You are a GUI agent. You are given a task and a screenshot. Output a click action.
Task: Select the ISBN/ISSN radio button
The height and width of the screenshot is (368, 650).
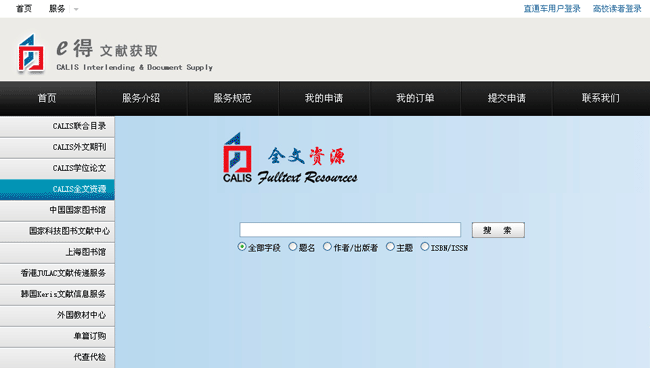[x=424, y=247]
